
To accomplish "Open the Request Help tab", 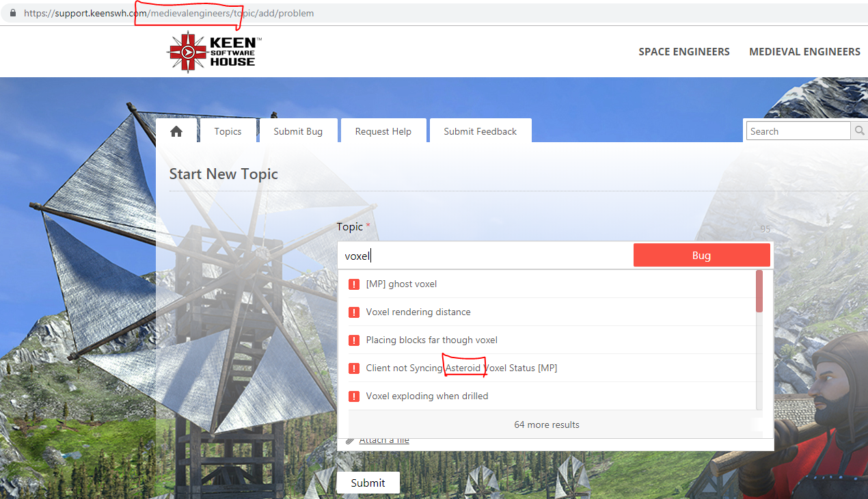I will click(383, 131).
